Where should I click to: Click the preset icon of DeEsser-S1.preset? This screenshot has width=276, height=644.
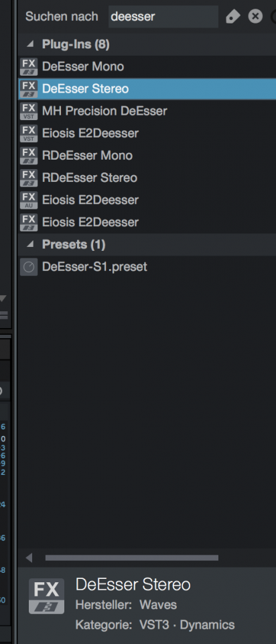coord(29,267)
